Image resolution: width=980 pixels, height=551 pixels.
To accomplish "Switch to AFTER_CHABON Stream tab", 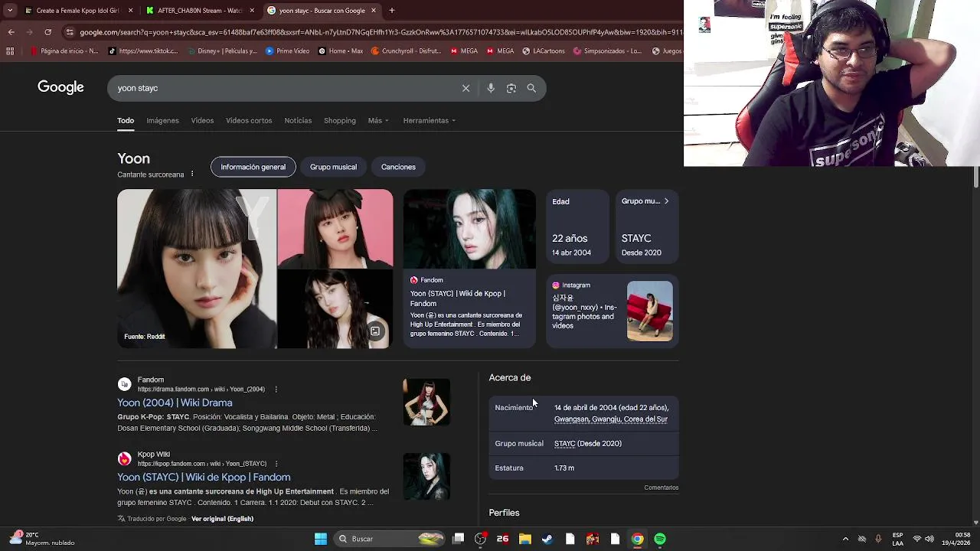I will click(201, 11).
